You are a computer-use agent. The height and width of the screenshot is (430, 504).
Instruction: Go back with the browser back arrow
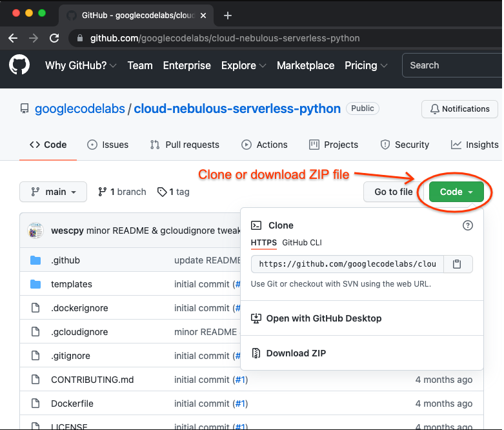(13, 38)
